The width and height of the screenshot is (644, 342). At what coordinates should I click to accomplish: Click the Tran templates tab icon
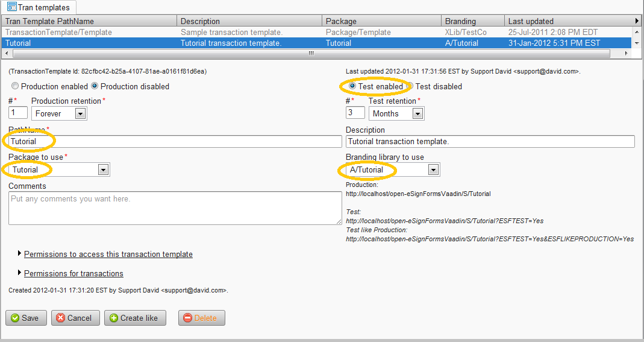(x=11, y=7)
